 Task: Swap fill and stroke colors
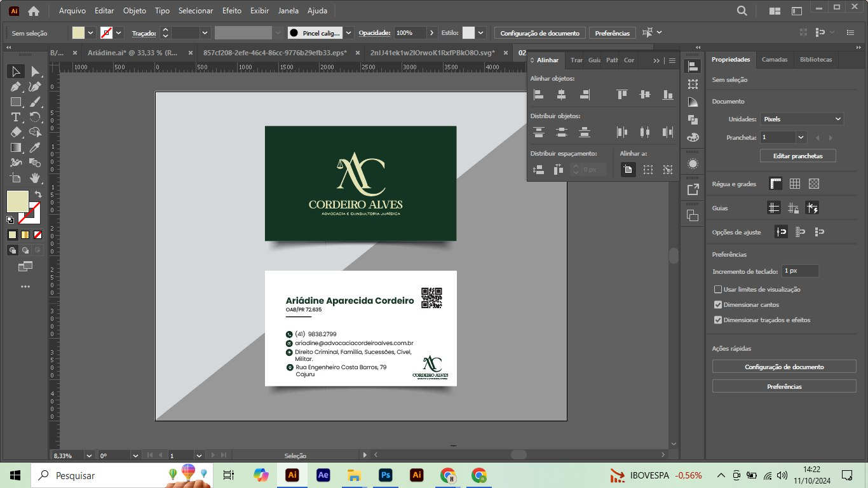click(x=37, y=194)
